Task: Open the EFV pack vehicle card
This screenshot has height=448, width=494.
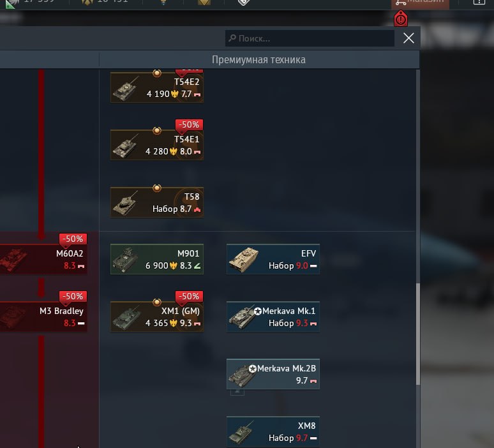Action: [273, 259]
